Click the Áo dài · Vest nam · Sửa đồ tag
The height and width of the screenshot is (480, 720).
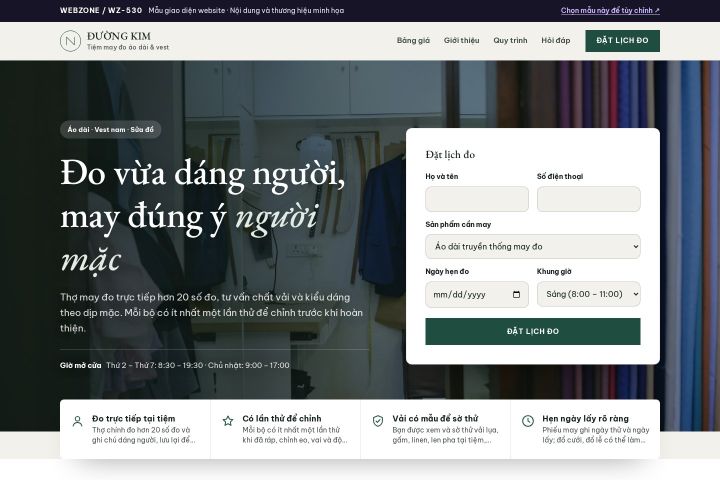click(111, 130)
